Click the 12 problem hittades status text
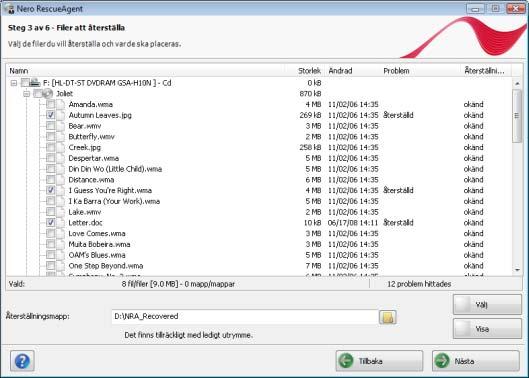Image resolution: width=529 pixels, height=378 pixels. pyautogui.click(x=419, y=284)
